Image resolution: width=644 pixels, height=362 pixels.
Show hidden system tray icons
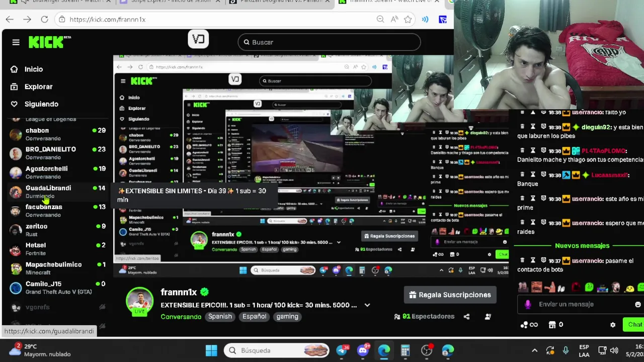(x=534, y=350)
